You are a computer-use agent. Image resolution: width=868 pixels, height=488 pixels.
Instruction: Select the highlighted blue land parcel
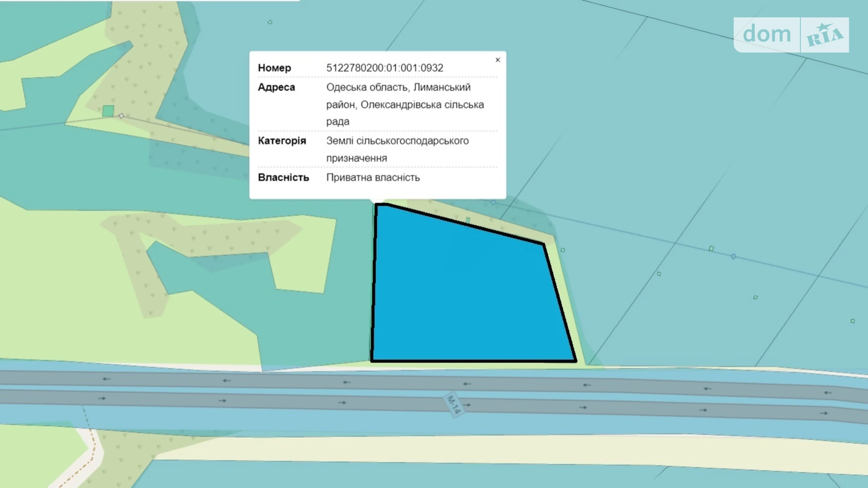pyautogui.click(x=469, y=296)
